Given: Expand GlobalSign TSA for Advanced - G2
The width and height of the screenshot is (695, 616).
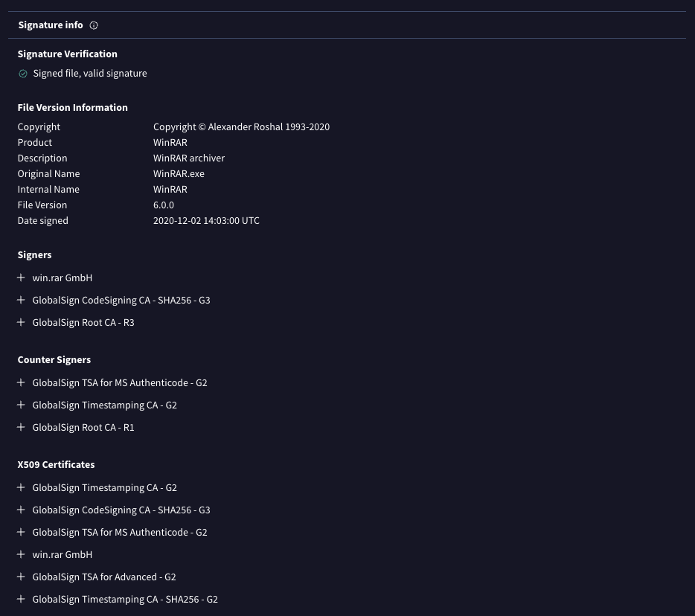Looking at the screenshot, I should [x=21, y=577].
